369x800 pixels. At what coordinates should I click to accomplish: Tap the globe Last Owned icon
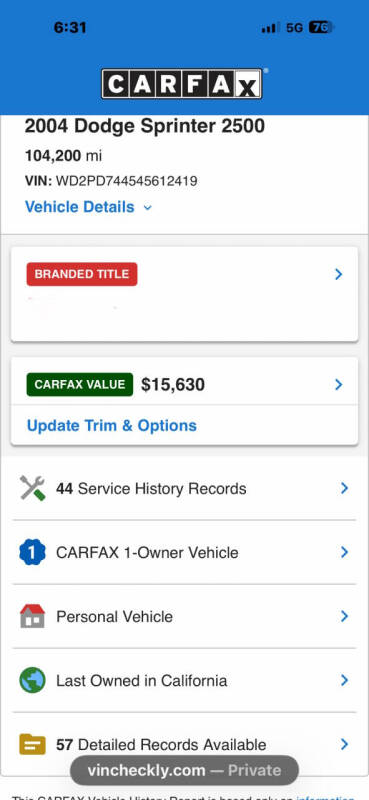(33, 680)
